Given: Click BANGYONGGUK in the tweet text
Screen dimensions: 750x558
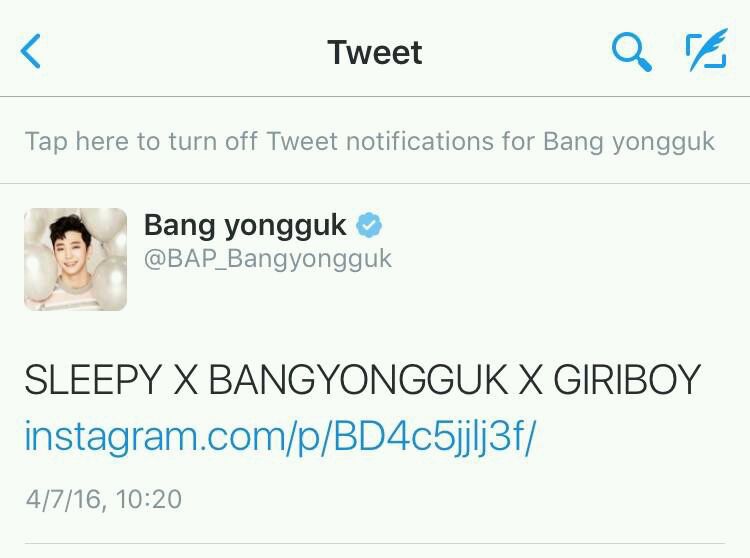Looking at the screenshot, I should click(x=358, y=379).
